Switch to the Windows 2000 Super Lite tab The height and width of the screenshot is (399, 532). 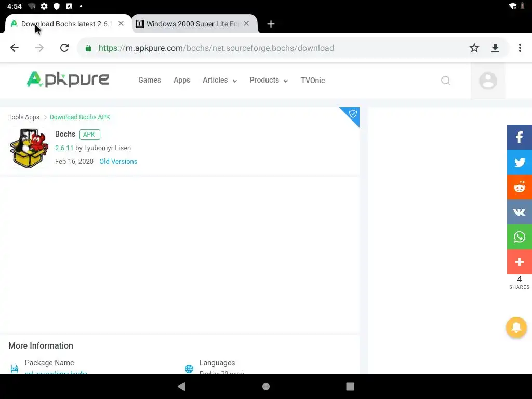(192, 24)
